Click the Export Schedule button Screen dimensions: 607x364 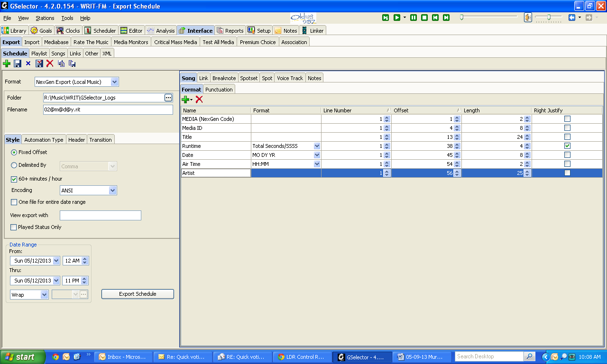(x=138, y=294)
